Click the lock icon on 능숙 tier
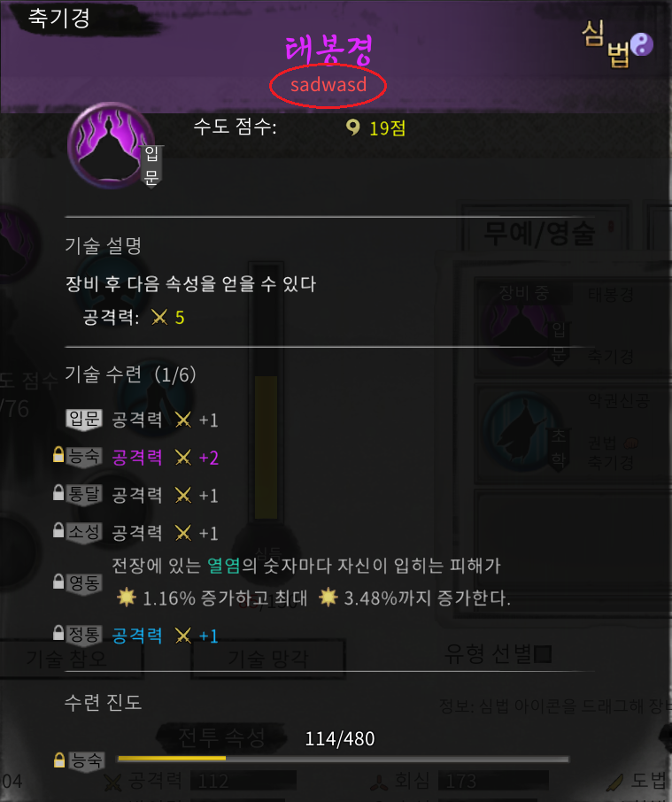 58,454
